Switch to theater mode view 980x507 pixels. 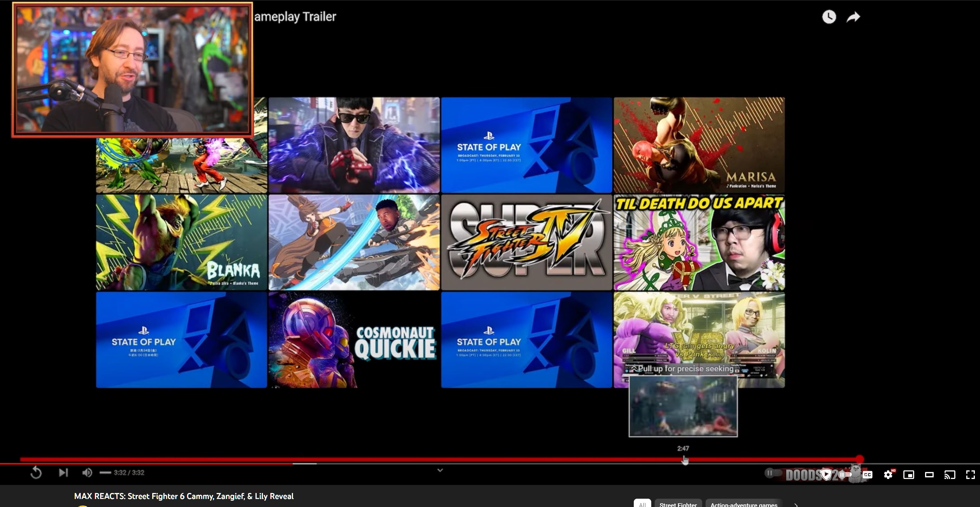[x=929, y=475]
